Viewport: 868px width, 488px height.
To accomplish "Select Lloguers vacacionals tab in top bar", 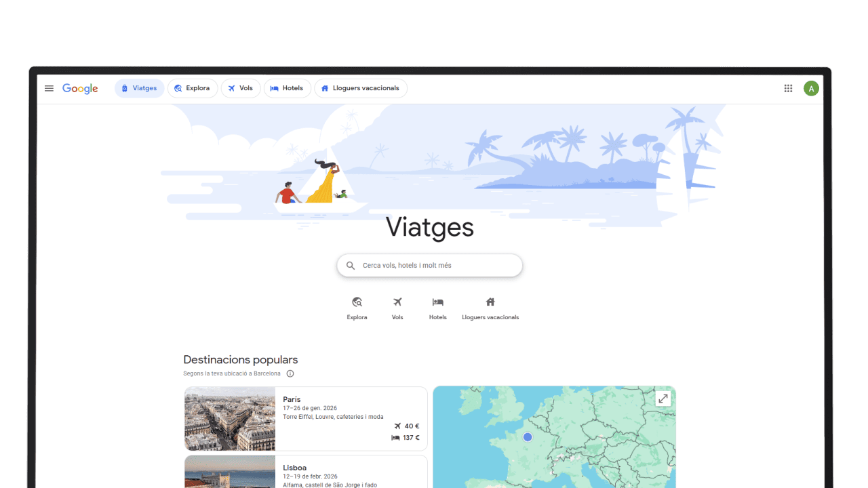I will tap(360, 88).
